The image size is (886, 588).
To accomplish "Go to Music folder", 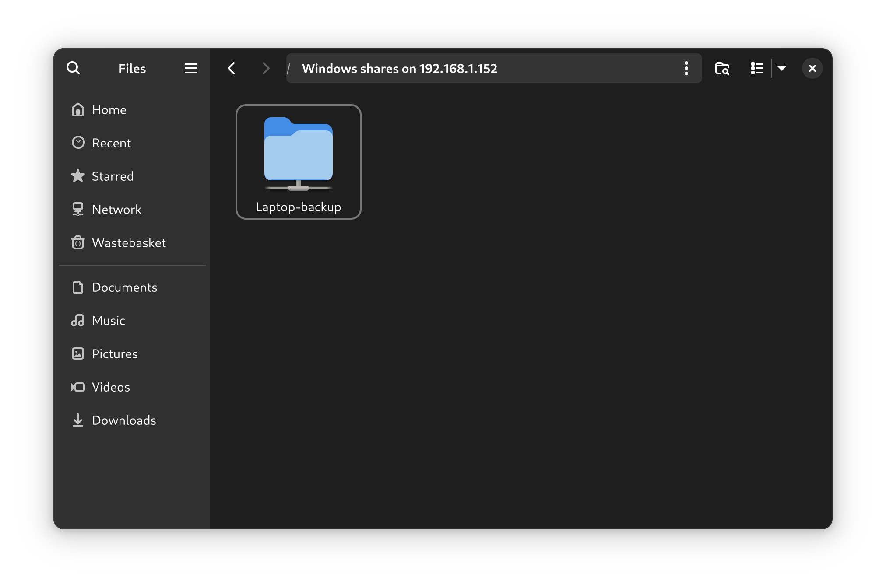I will coord(132,321).
